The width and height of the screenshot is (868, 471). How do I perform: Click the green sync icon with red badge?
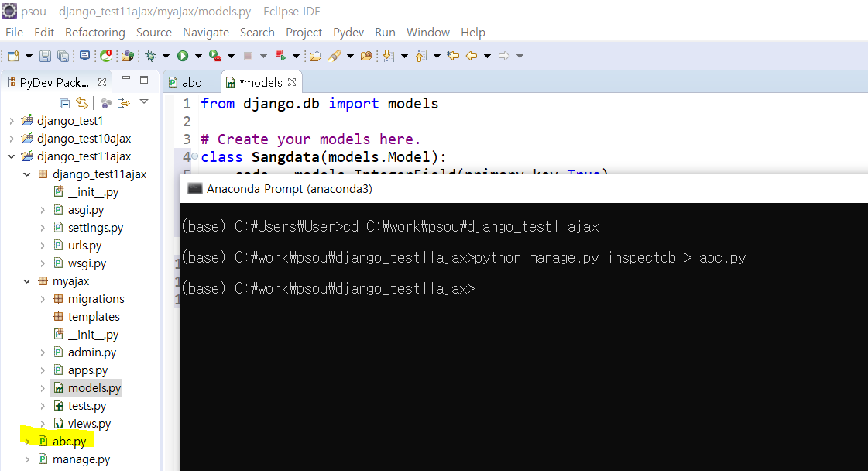pos(106,56)
